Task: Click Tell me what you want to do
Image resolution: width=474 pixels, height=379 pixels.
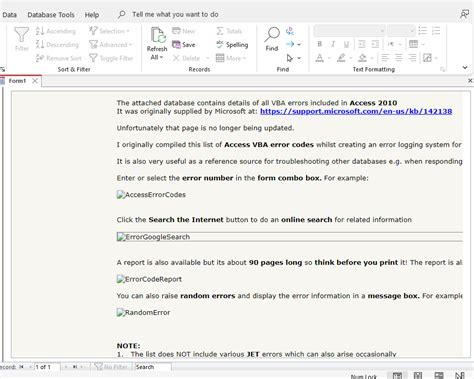Action: coord(175,14)
